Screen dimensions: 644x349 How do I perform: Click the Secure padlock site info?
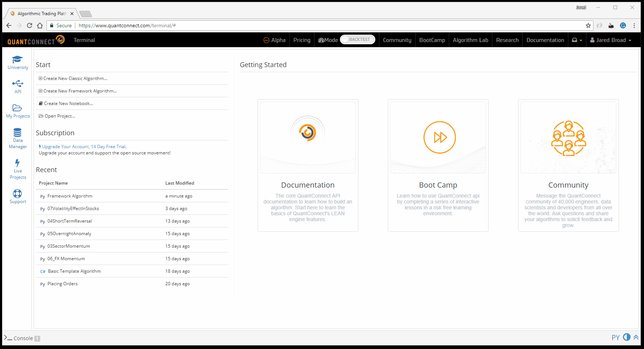61,25
